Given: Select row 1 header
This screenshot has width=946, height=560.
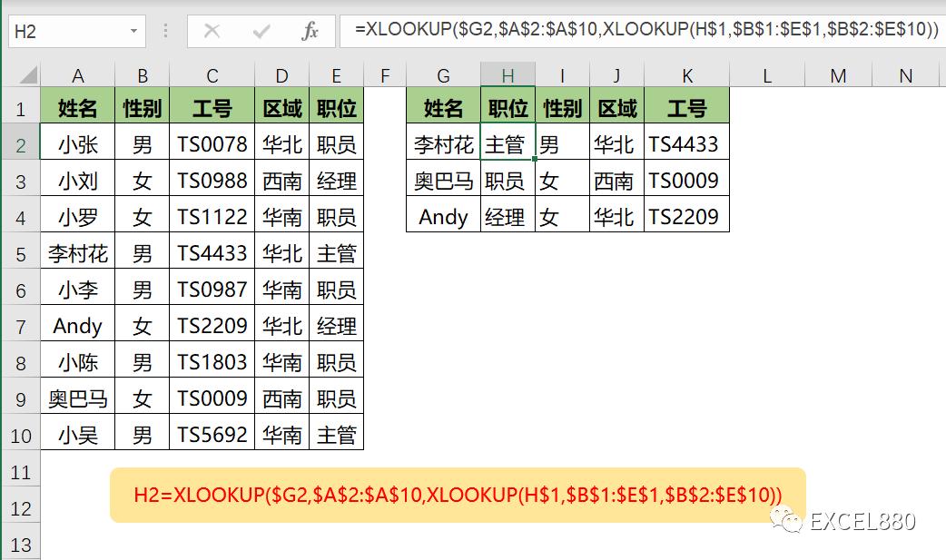Looking at the screenshot, I should click(x=19, y=107).
